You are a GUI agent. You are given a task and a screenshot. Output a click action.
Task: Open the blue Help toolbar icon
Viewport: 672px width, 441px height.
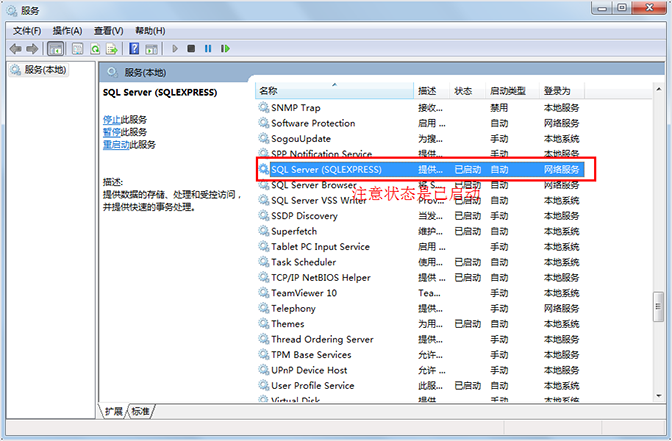(x=134, y=48)
